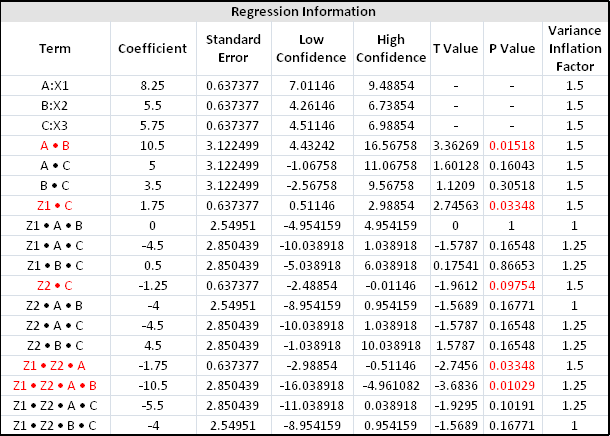Select the Term column header
The width and height of the screenshot is (610, 436).
point(55,49)
